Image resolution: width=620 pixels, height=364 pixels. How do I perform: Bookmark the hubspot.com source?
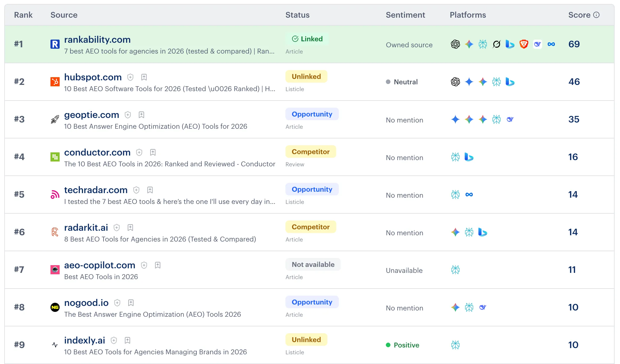click(144, 77)
